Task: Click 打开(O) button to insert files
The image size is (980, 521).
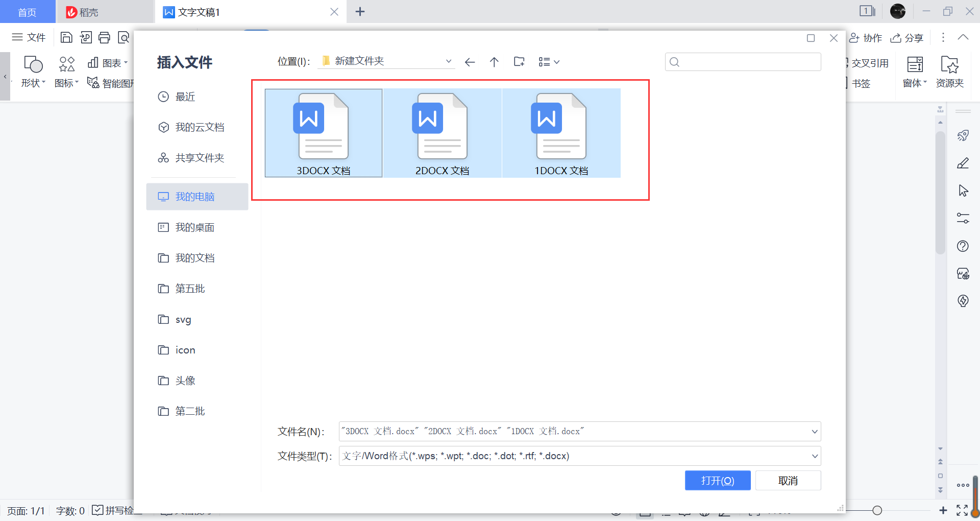Action: point(717,481)
